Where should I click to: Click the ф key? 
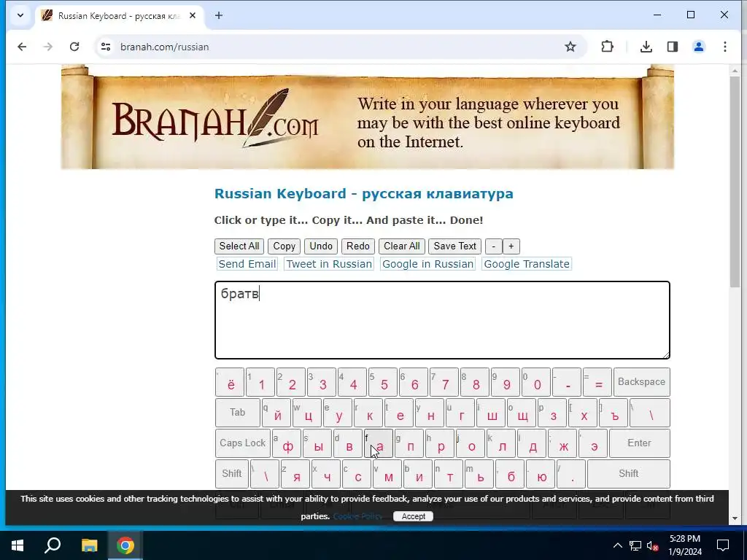pyautogui.click(x=286, y=443)
